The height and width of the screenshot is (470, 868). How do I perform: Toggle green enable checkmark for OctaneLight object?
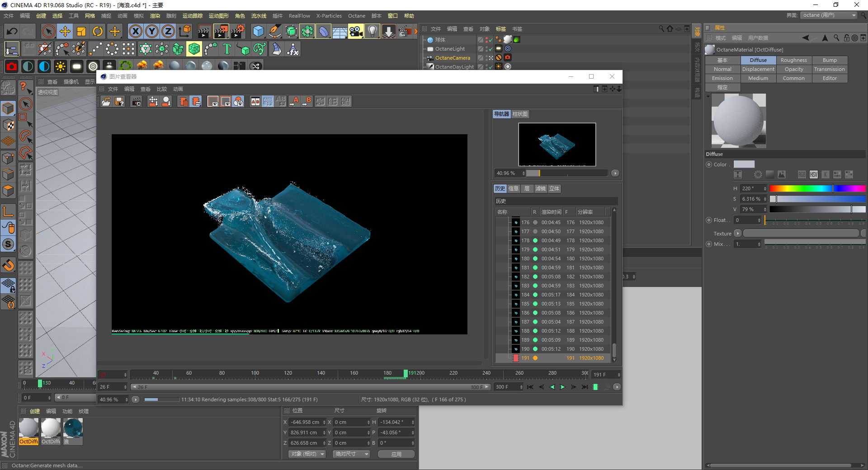point(491,49)
